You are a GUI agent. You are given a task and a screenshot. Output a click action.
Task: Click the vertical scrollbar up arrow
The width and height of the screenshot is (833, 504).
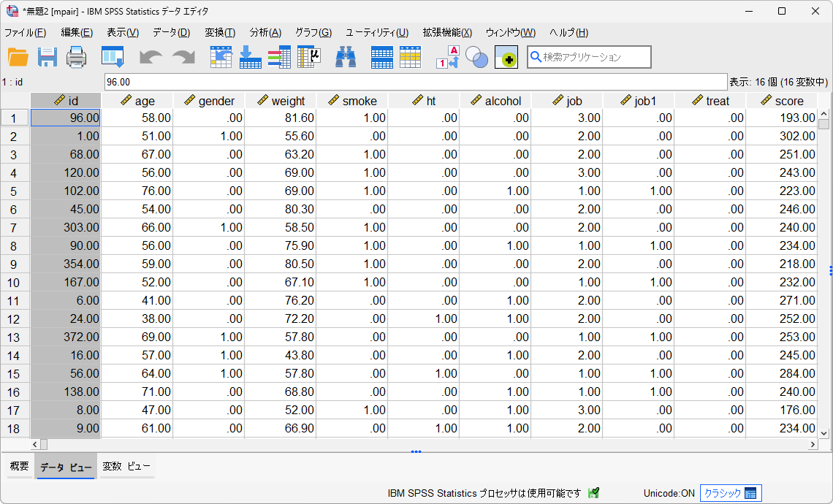point(824,114)
